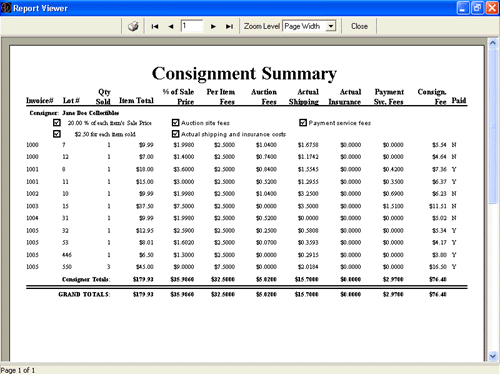Click the $3.2500 actual shipping cell
500x374 pixels.
click(308, 194)
